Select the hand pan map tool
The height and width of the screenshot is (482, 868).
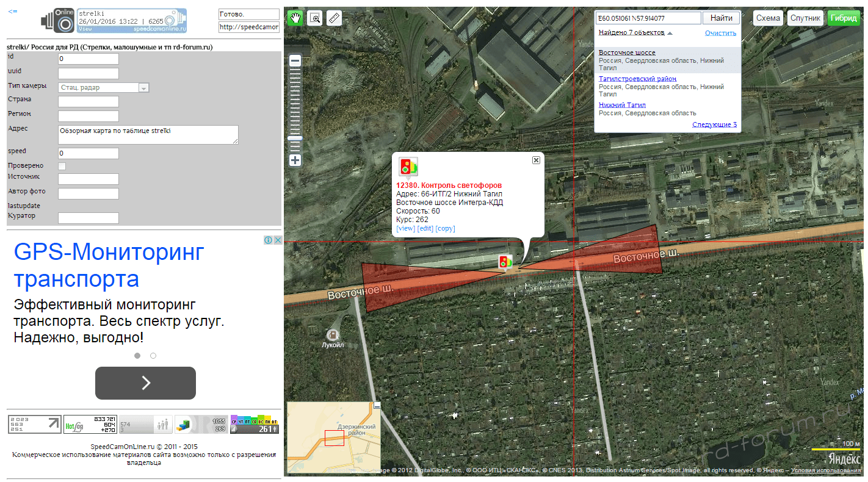click(295, 18)
